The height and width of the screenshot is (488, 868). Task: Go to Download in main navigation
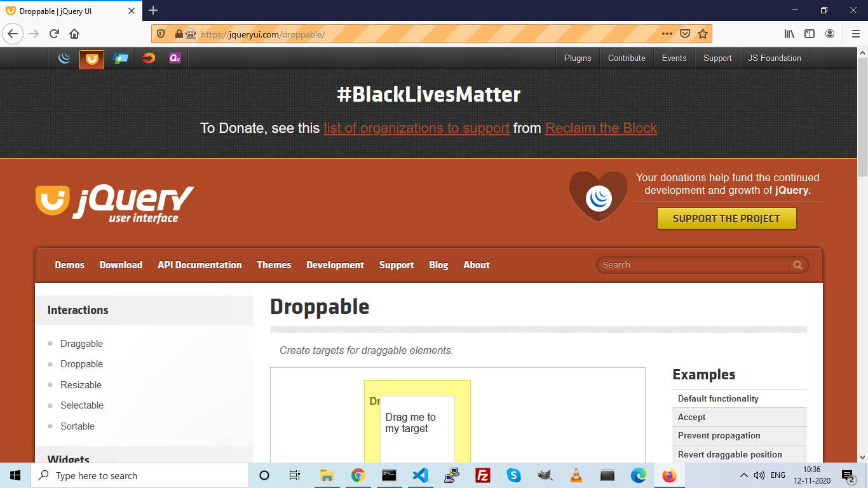pyautogui.click(x=121, y=265)
